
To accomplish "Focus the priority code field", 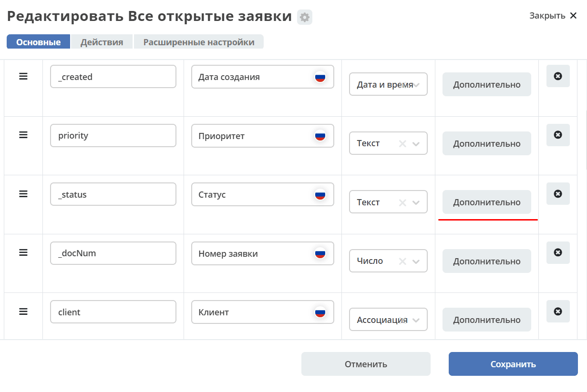I will (x=113, y=135).
